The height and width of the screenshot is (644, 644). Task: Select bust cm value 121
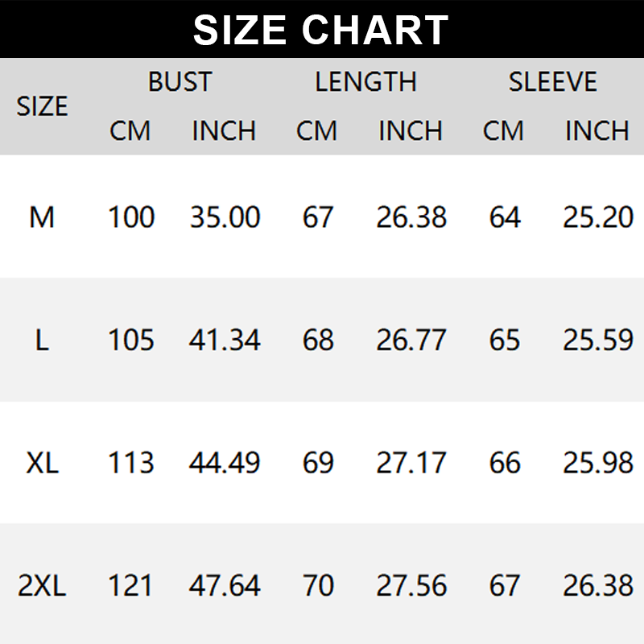[x=131, y=586]
